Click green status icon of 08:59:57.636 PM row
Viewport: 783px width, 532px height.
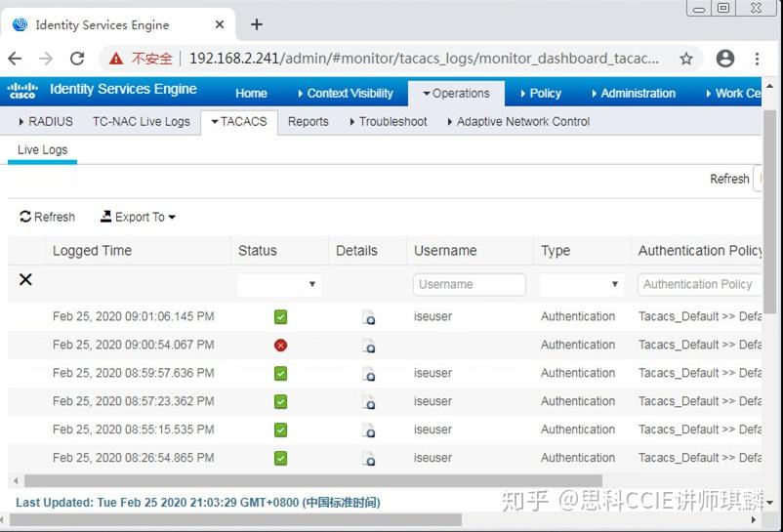pos(280,373)
